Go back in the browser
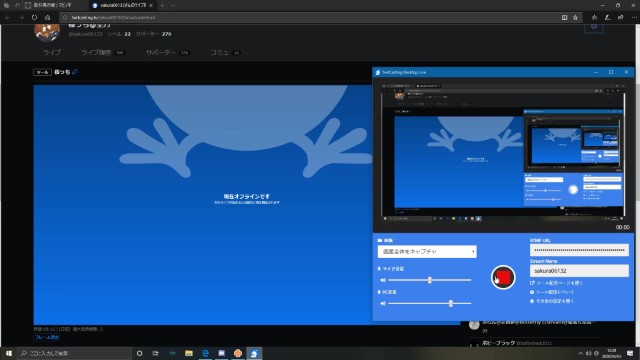The height and width of the screenshot is (360, 640). coord(8,18)
